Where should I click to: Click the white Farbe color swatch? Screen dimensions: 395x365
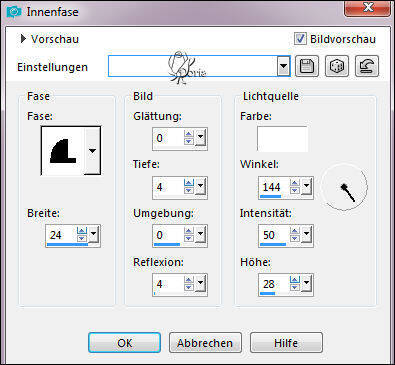click(x=282, y=139)
